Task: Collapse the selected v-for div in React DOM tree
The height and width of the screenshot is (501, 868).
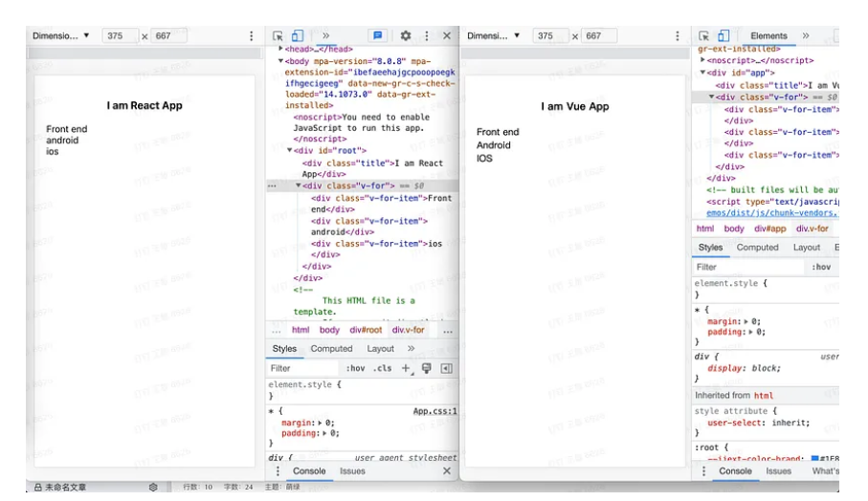Action: pyautogui.click(x=299, y=185)
